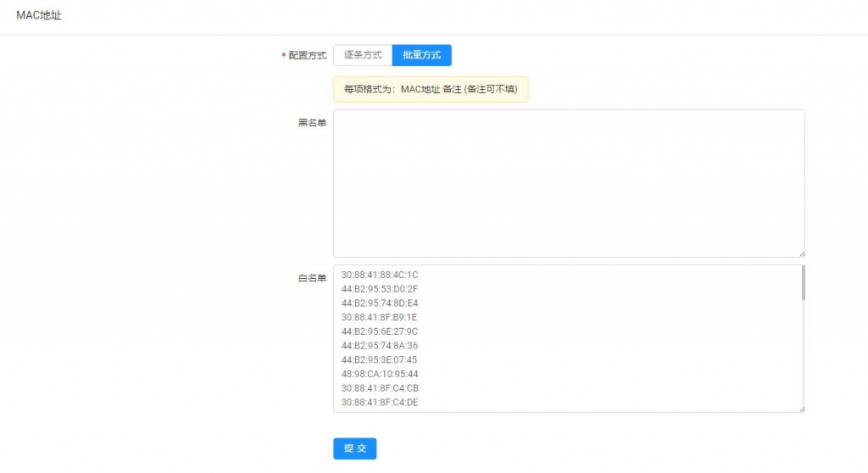Click the 黑名单 field label

pos(312,123)
